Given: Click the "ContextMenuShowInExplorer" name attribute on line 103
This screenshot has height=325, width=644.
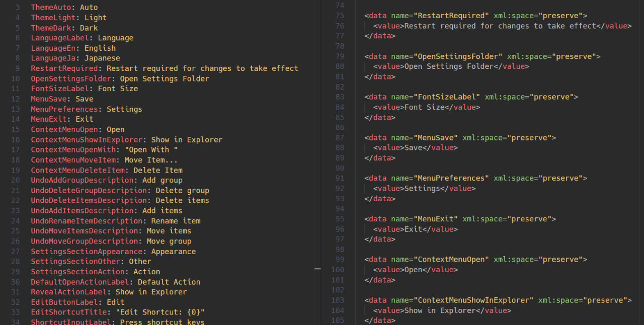Looking at the screenshot, I should pyautogui.click(x=473, y=300).
